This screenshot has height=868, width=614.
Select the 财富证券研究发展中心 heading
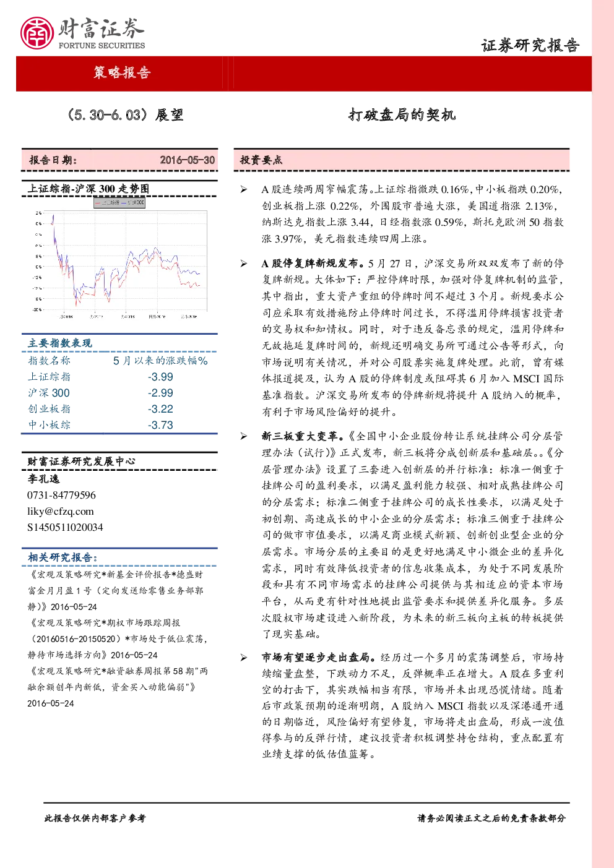pyautogui.click(x=81, y=461)
